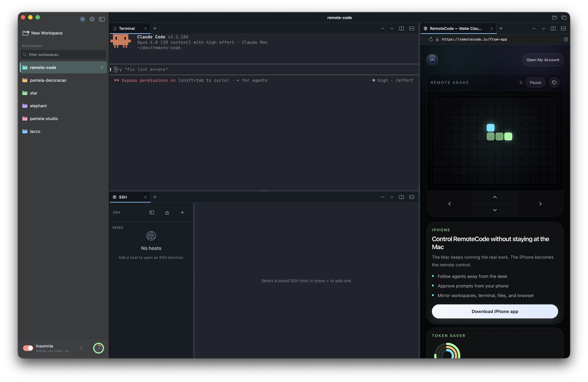Viewport: 588px width, 382px height.
Task: Minimize the browser pane
Action: 534,28
